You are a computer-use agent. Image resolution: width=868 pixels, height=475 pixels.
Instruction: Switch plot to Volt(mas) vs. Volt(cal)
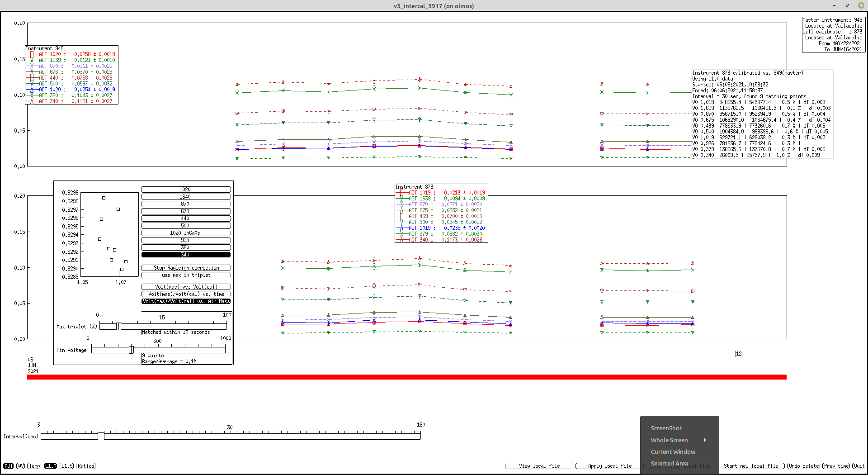point(186,287)
